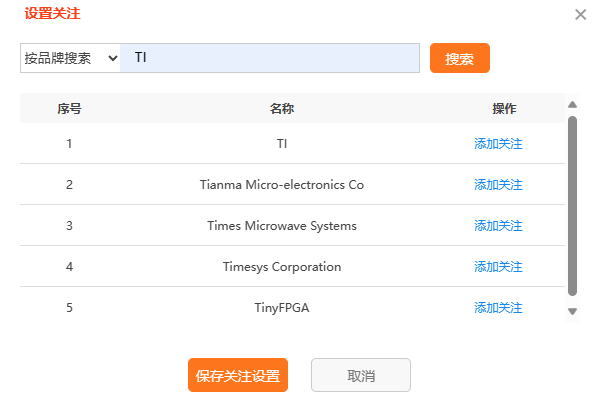The width and height of the screenshot is (599, 416).
Task: Click 添加关注 next to TinyFPGA
Action: tap(498, 308)
